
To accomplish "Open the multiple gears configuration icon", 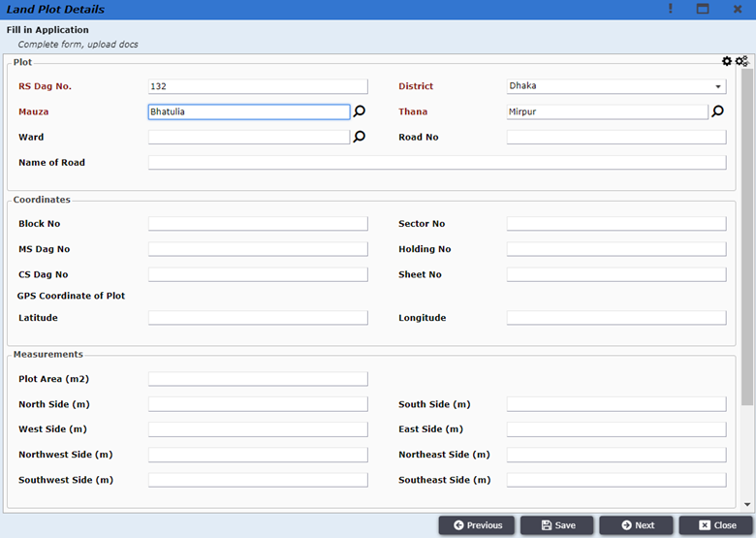I will [x=741, y=61].
